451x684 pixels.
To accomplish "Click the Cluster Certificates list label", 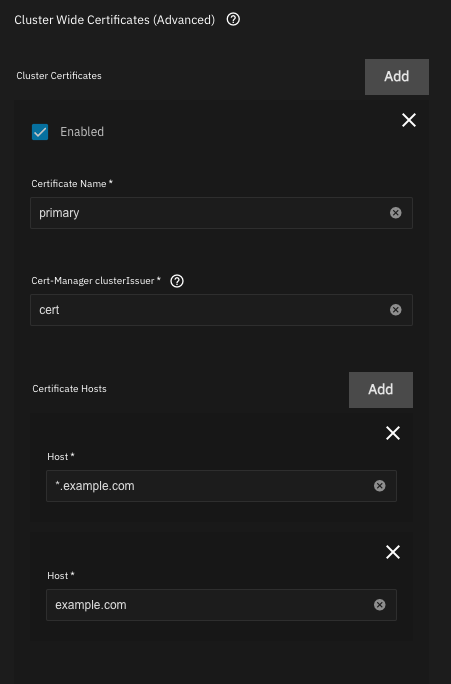I will tap(59, 75).
